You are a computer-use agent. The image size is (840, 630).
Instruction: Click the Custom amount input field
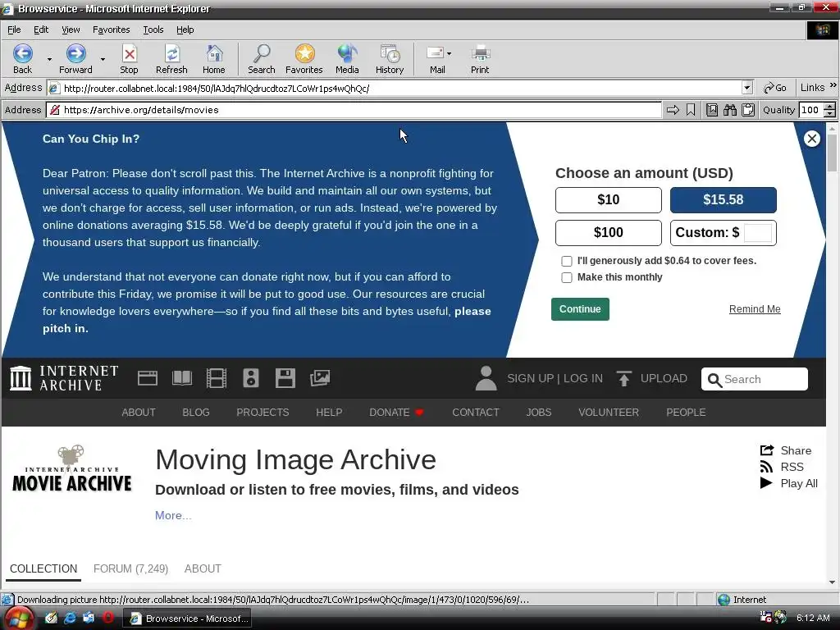pos(758,232)
